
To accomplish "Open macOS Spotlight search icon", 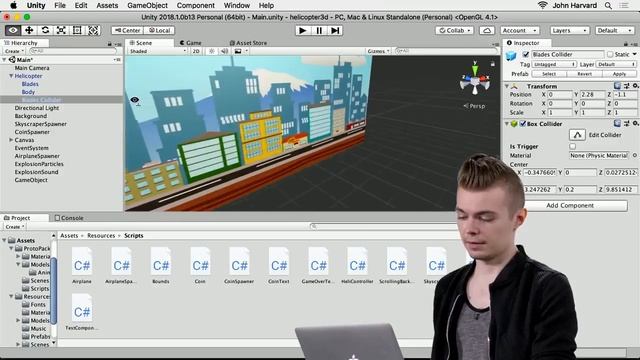I will click(x=608, y=5).
